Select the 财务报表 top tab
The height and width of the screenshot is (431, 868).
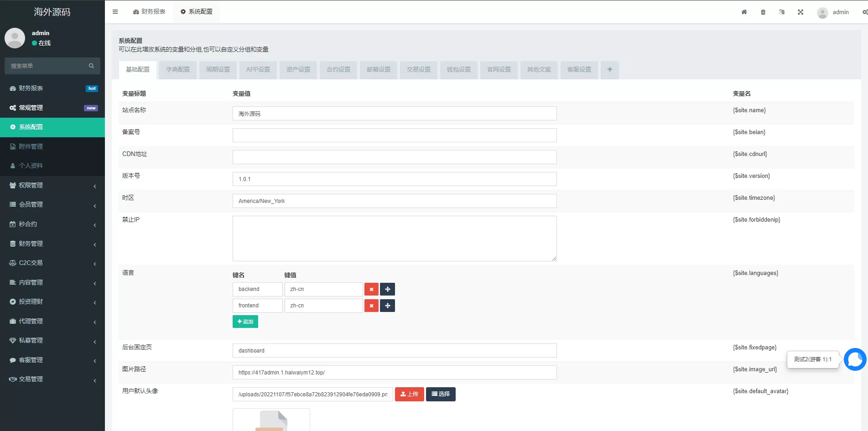pyautogui.click(x=149, y=12)
